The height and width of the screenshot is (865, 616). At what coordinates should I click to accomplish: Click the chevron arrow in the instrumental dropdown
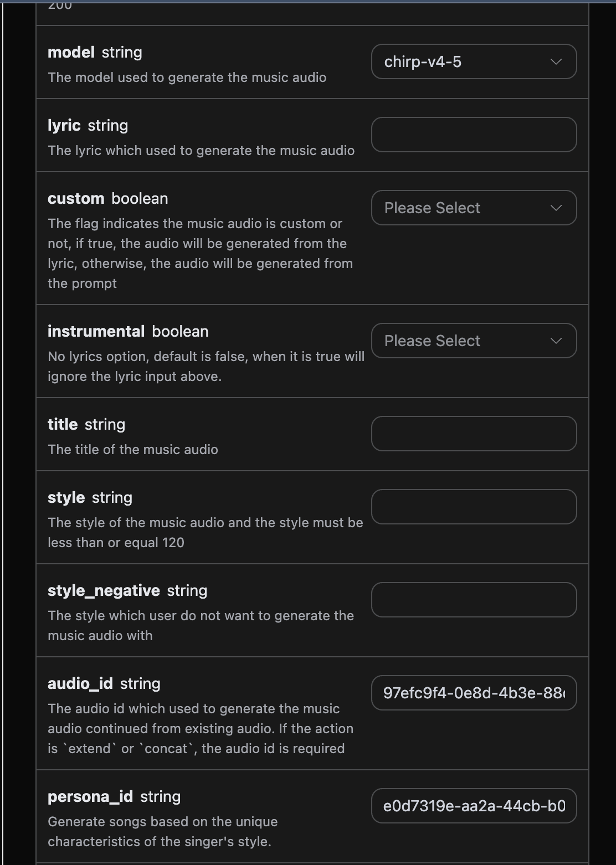click(556, 341)
